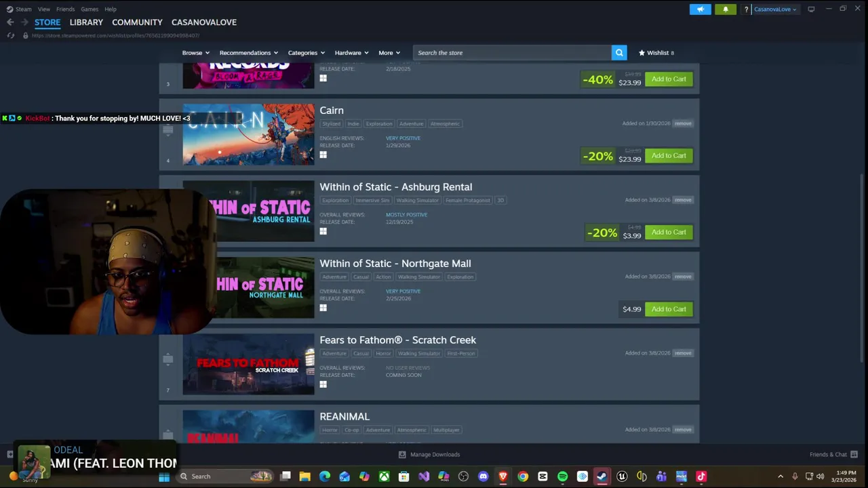Screen dimensions: 868x488
Task: Select the STORE tab
Action: [x=47, y=22]
